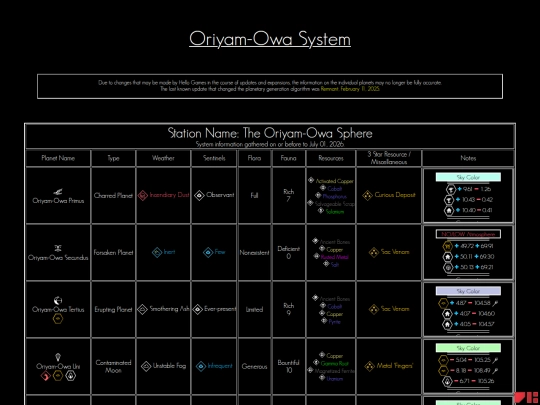540x405 pixels.
Task: Click the Oriyam-Owa Tertius planet name
Action: (58, 310)
